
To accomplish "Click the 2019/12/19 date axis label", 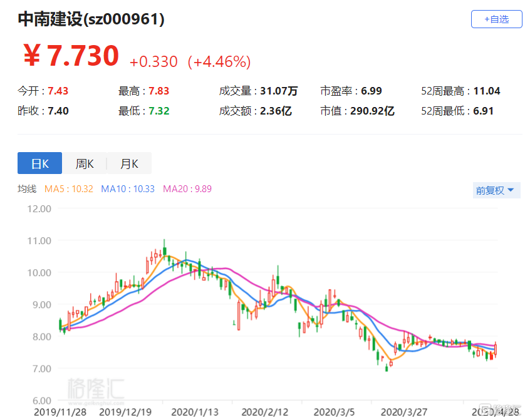I will 125,412.
